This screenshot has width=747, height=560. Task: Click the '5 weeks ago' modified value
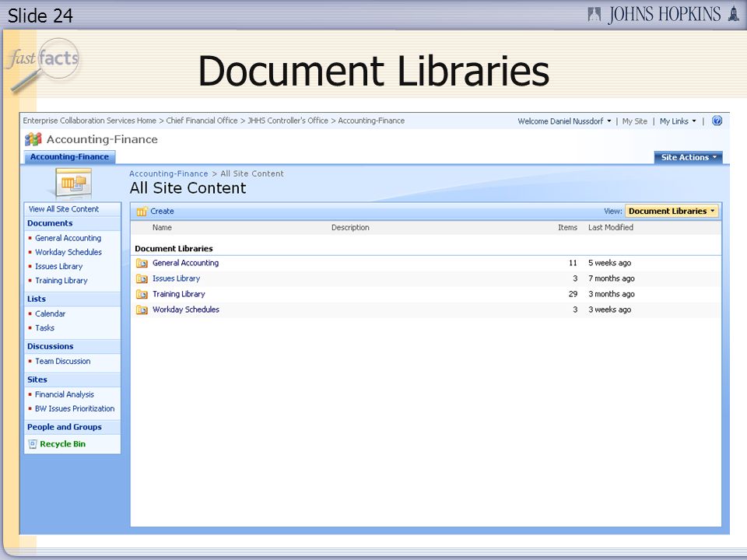[610, 263]
